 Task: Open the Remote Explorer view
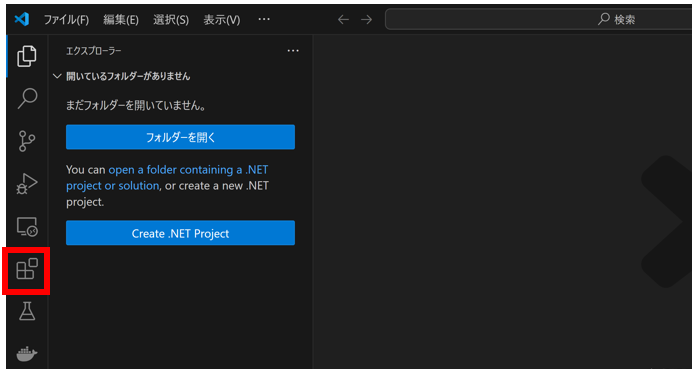(x=27, y=226)
